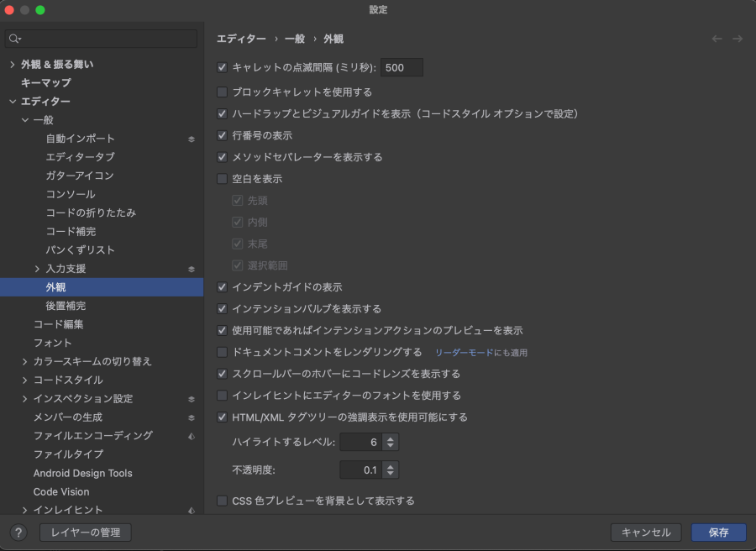Uncheck インデントガイドの表示

(x=223, y=286)
